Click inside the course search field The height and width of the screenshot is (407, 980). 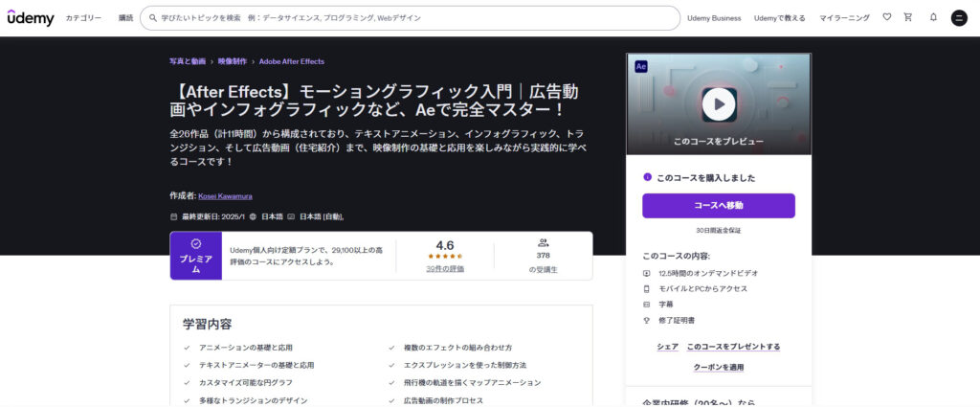[412, 18]
